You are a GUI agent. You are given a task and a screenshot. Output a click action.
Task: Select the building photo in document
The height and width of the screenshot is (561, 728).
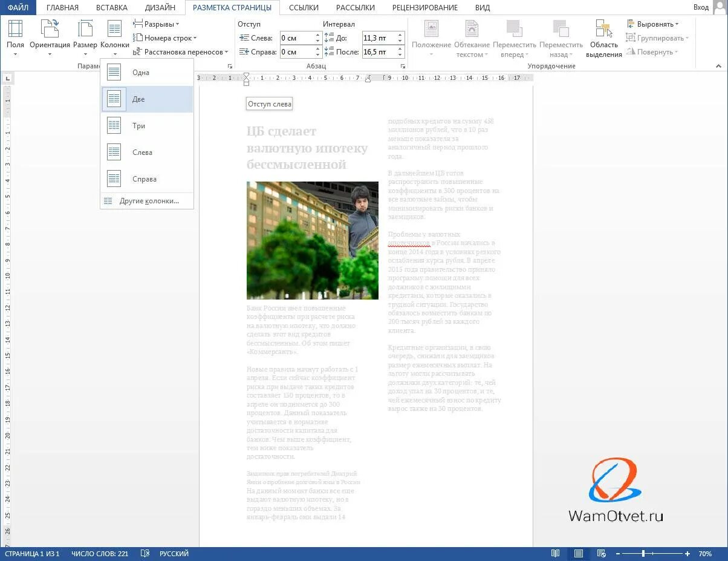[x=313, y=240]
